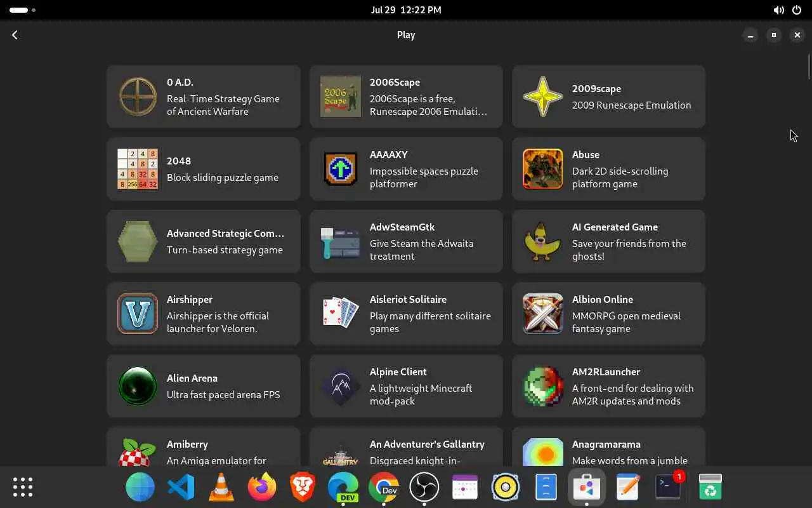Click the Anagramarama heatmap icon
The height and width of the screenshot is (508, 812).
[x=543, y=452]
